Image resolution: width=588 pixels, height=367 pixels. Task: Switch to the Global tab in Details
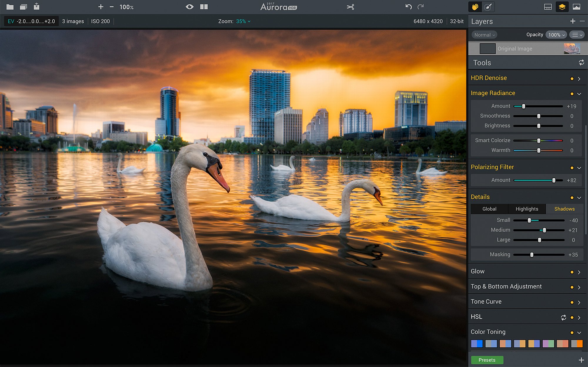tap(489, 209)
